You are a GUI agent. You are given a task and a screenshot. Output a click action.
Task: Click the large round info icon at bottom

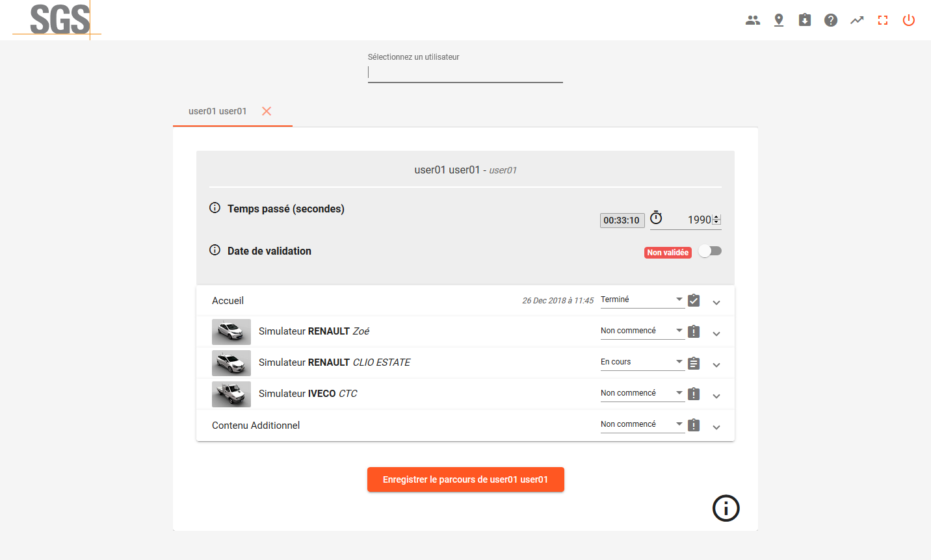726,508
